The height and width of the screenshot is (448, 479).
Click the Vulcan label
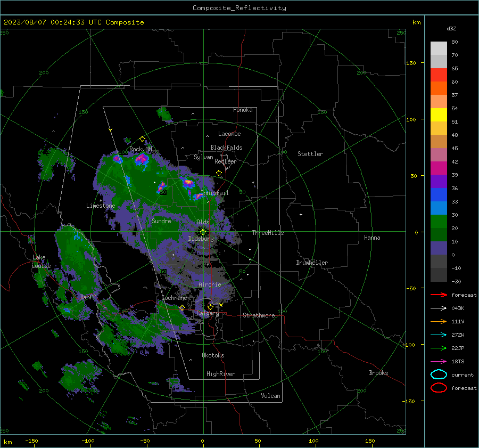tap(271, 396)
